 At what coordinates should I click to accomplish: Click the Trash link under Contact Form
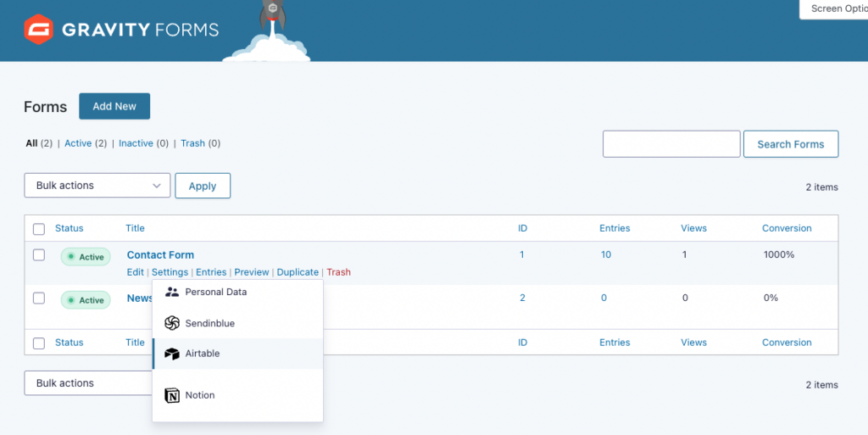[x=338, y=272]
